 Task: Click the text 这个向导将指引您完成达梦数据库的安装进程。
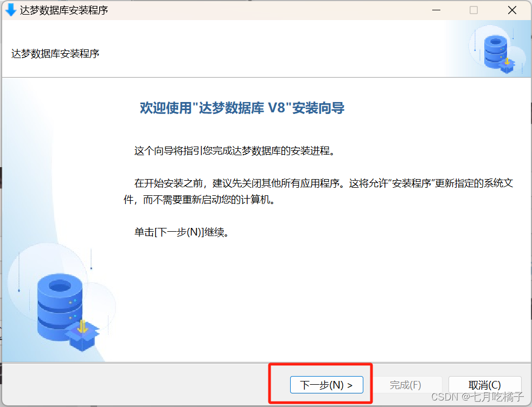point(236,151)
